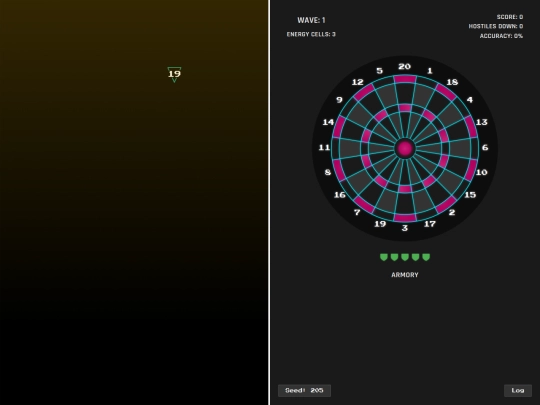Viewport: 540px width, 405px height.
Task: Click number 8 on the dartboard rim
Action: pos(328,172)
